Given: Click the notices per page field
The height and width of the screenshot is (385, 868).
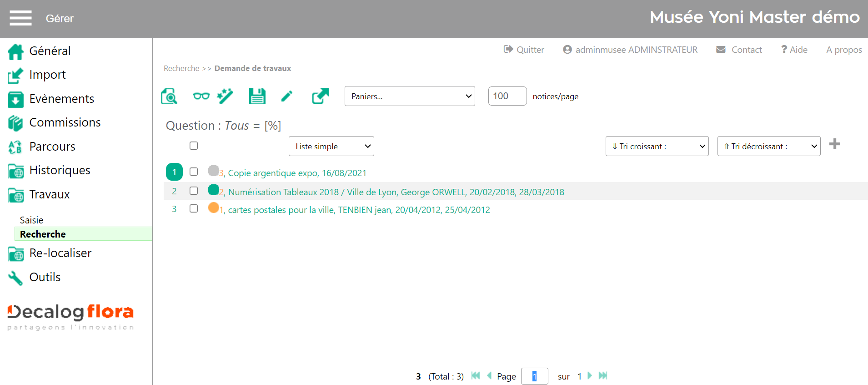Looking at the screenshot, I should [507, 96].
